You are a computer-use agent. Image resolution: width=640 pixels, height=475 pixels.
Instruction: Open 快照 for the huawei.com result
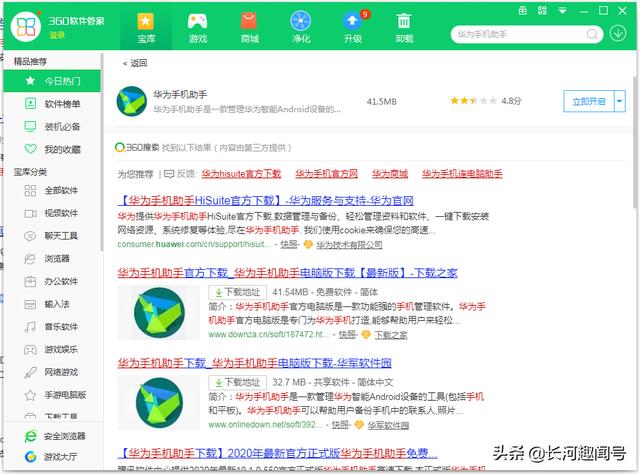(289, 244)
